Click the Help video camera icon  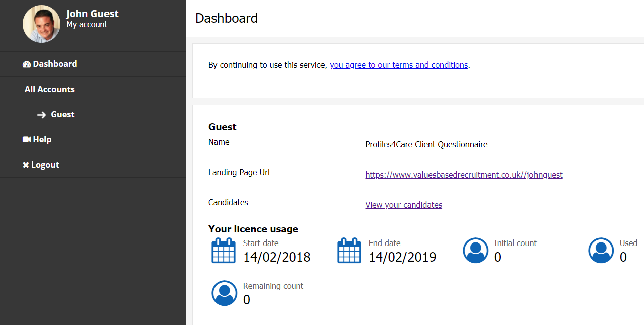pos(27,140)
